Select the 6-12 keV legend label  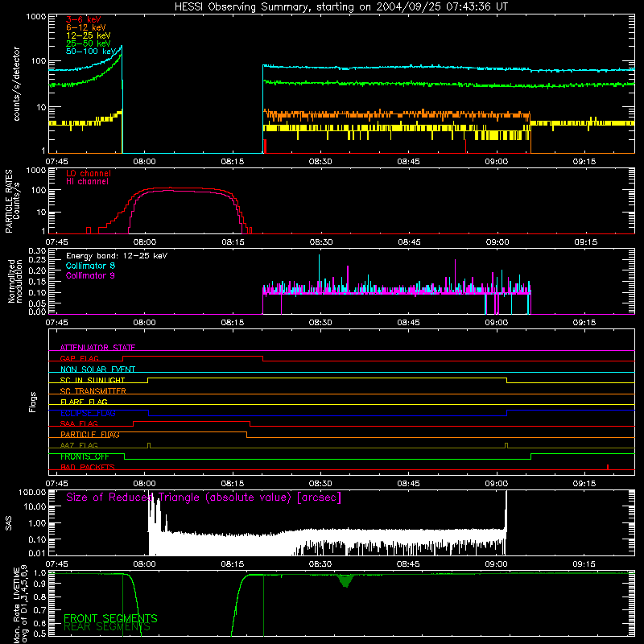coord(85,27)
